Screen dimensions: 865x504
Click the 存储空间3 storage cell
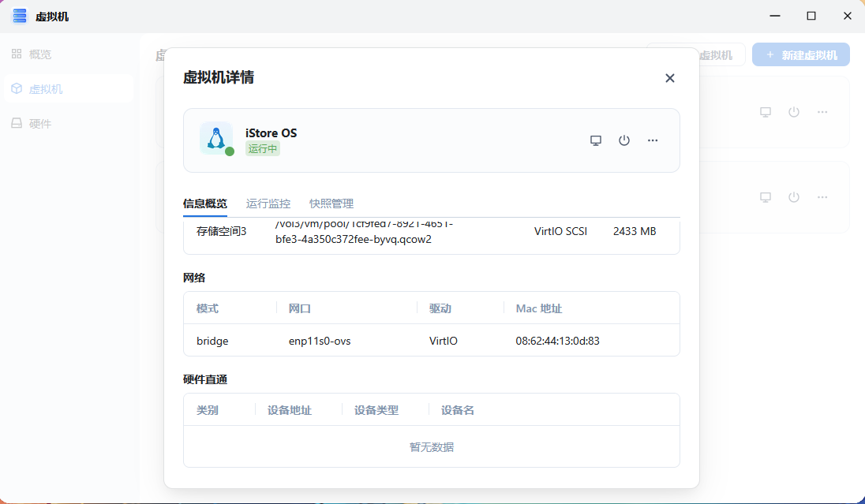pos(221,232)
